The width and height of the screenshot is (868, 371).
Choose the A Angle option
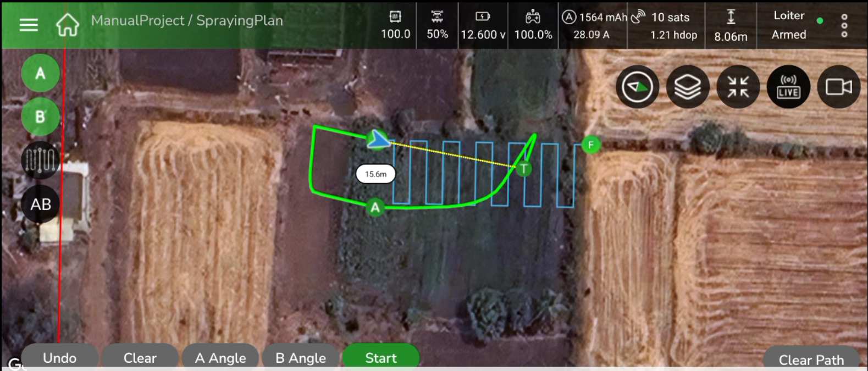point(220,357)
